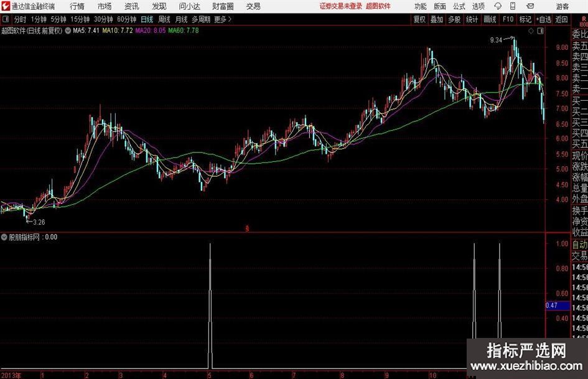Click the 股朋指标网 indicator name label
The image size is (588, 379).
pyautogui.click(x=24, y=237)
